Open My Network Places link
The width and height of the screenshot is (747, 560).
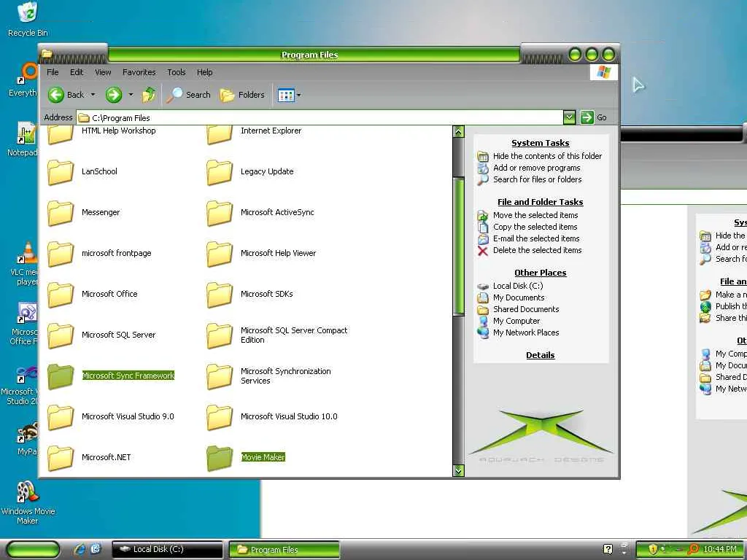coord(526,332)
